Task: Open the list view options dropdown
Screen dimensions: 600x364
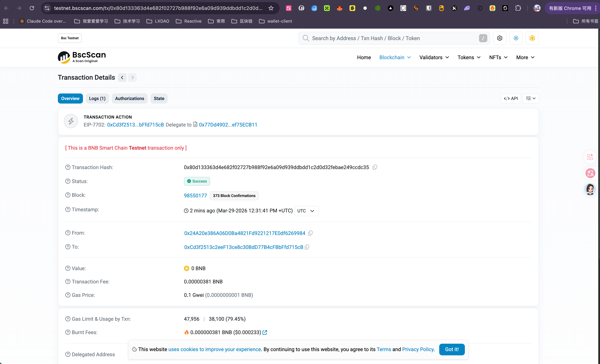Action: (x=531, y=99)
